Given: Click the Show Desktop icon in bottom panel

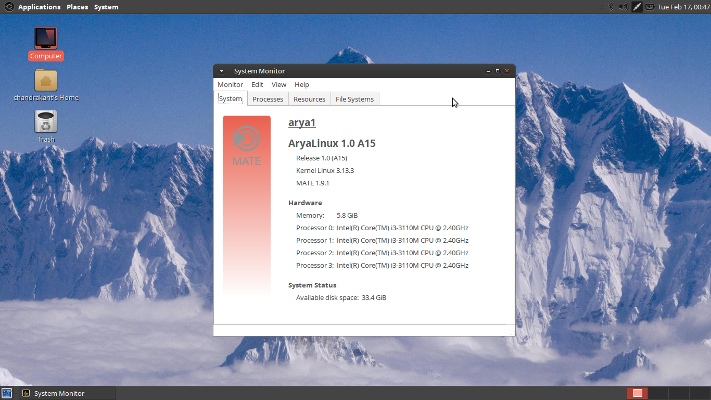Looking at the screenshot, I should click(7, 393).
